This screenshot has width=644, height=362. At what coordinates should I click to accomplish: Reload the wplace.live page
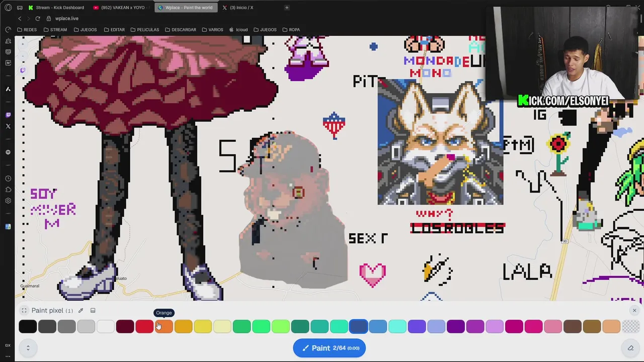pyautogui.click(x=37, y=19)
